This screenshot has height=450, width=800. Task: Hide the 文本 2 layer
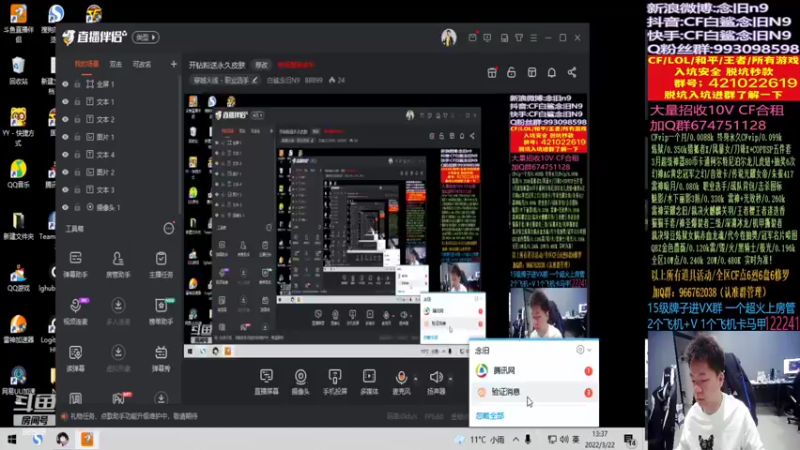(x=65, y=119)
